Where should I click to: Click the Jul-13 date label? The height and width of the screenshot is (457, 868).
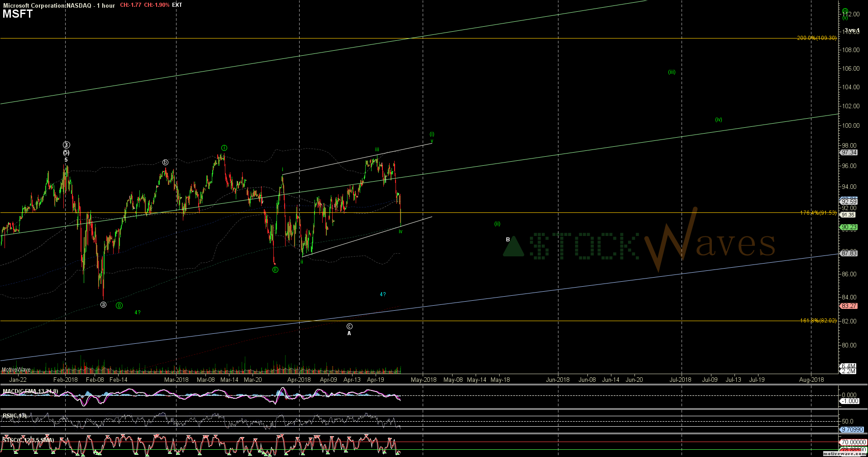pyautogui.click(x=734, y=380)
